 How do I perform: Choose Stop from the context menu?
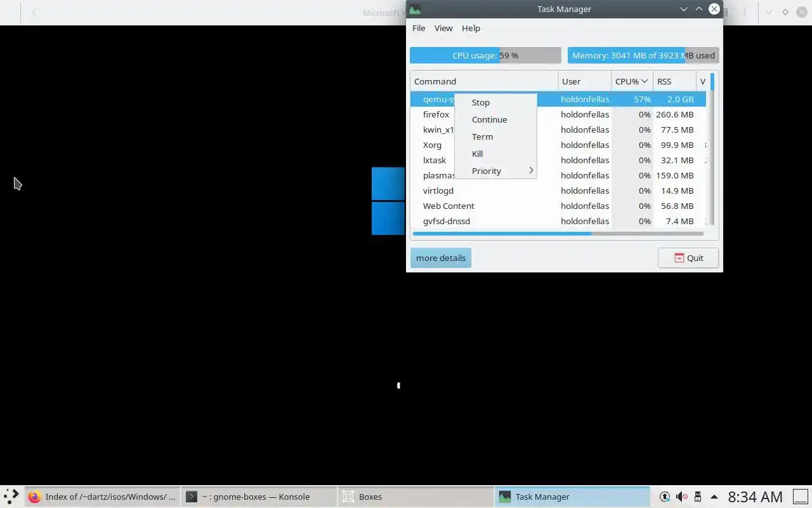pyautogui.click(x=496, y=102)
